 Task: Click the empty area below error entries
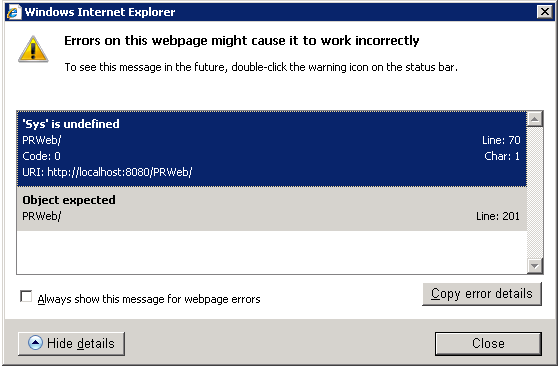point(272,252)
